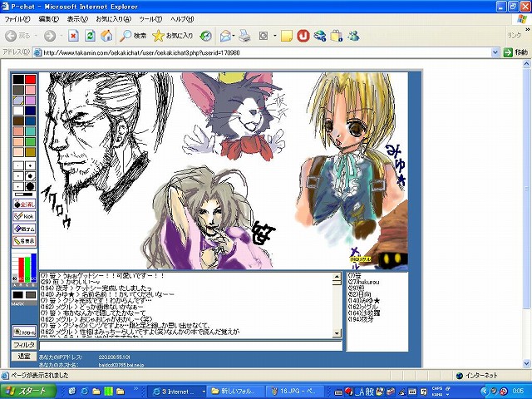Click the yellow note icon in toolbar
The image size is (532, 399).
tap(287, 36)
